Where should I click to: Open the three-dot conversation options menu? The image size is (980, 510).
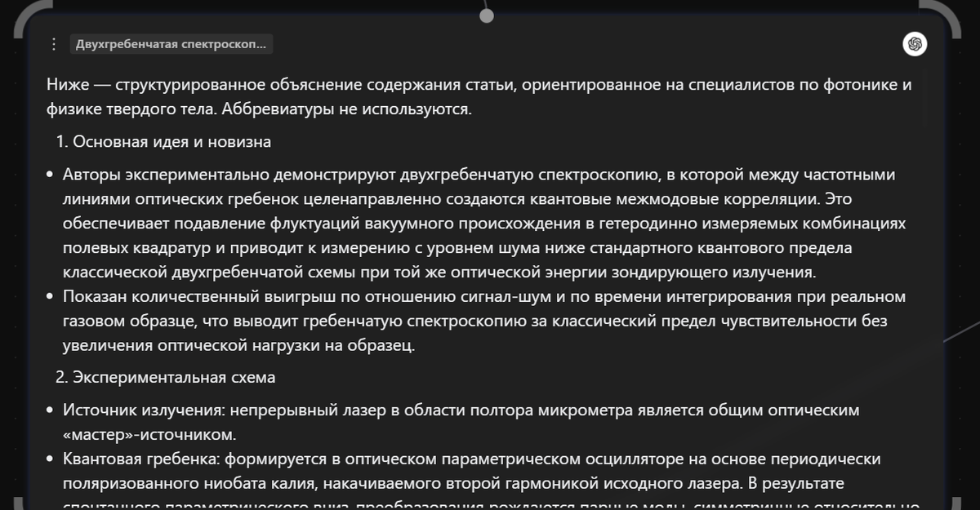point(54,44)
